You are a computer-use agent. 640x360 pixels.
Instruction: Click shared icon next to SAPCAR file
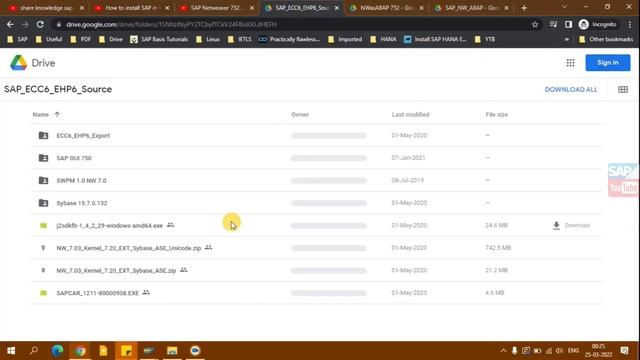click(x=146, y=292)
